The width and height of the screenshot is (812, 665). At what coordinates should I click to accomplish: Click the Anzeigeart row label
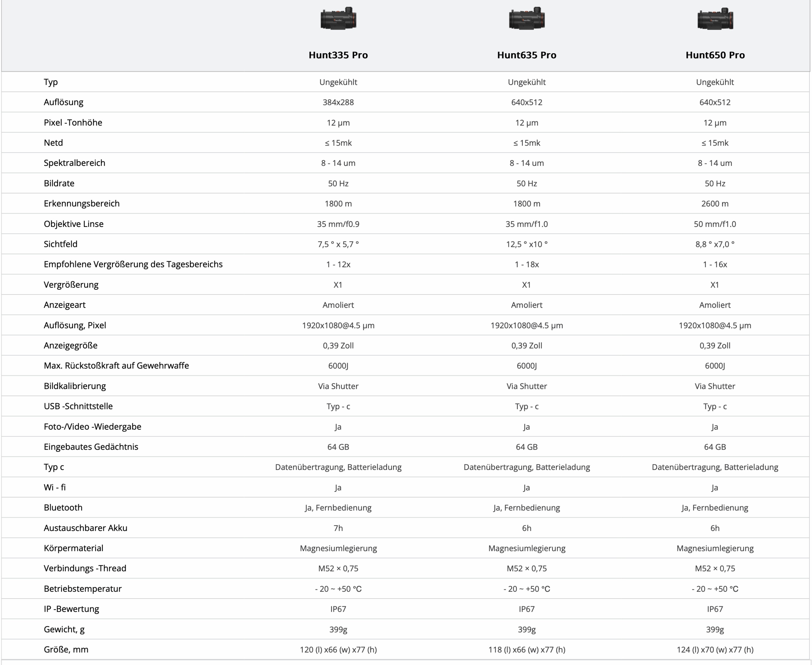pos(65,305)
